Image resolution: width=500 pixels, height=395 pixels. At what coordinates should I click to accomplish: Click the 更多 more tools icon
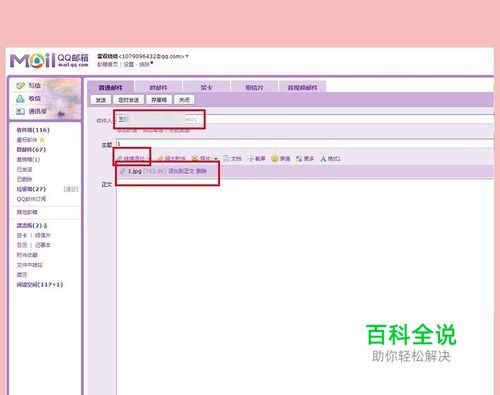pyautogui.click(x=299, y=159)
